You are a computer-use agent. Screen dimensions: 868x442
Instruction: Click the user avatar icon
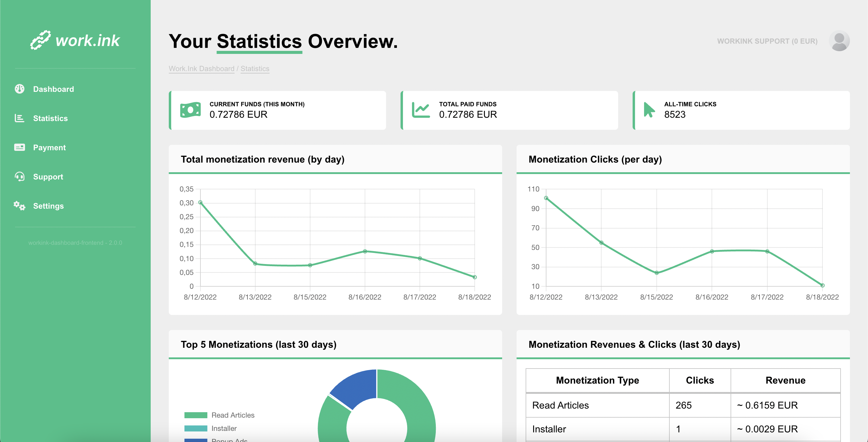[x=839, y=41]
